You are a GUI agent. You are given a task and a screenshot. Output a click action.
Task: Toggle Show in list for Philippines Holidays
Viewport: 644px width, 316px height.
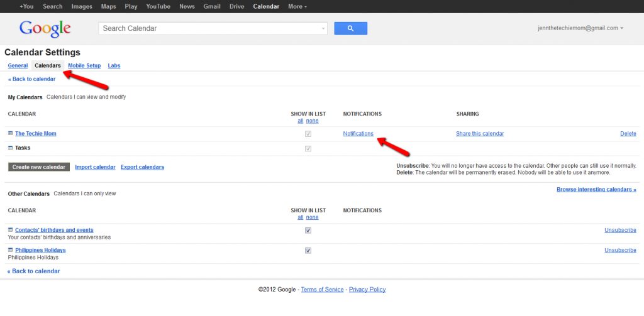click(x=308, y=250)
